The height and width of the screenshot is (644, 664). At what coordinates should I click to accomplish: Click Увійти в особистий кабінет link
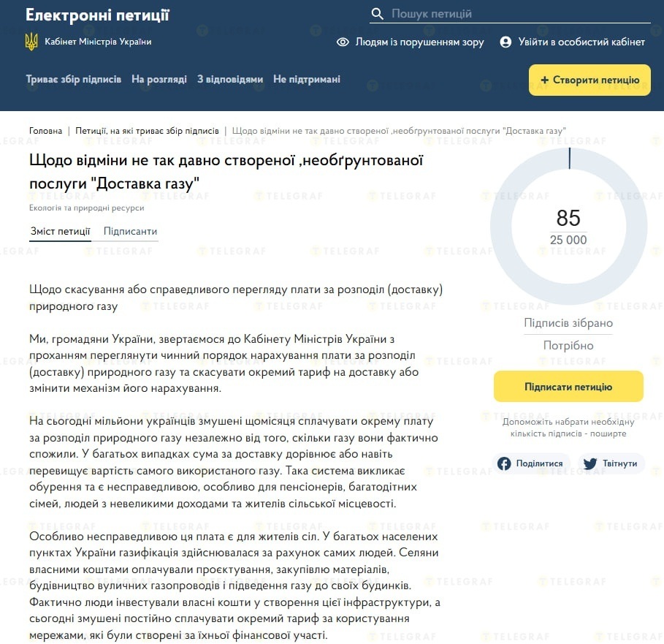coord(581,42)
